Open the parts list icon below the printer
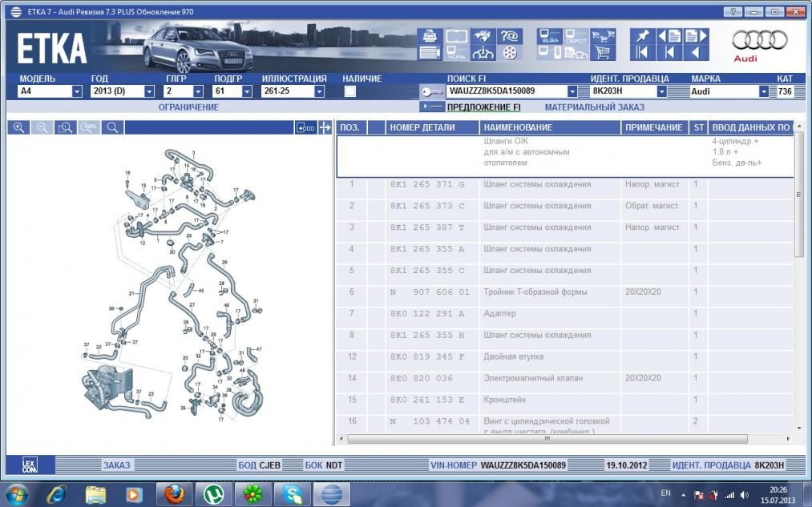Viewport: 812px width, 507px height. 430,52
